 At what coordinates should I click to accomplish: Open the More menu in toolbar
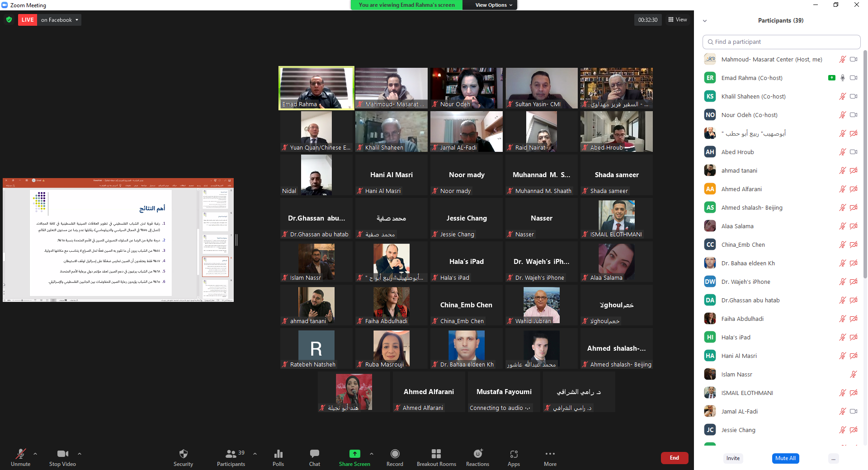[550, 454]
